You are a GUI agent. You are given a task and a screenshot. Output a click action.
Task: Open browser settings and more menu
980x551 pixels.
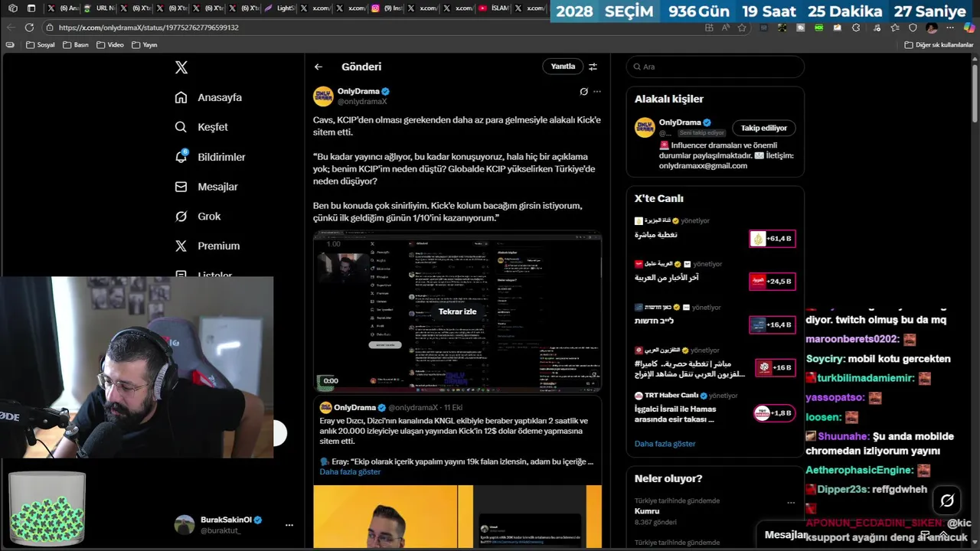[950, 28]
